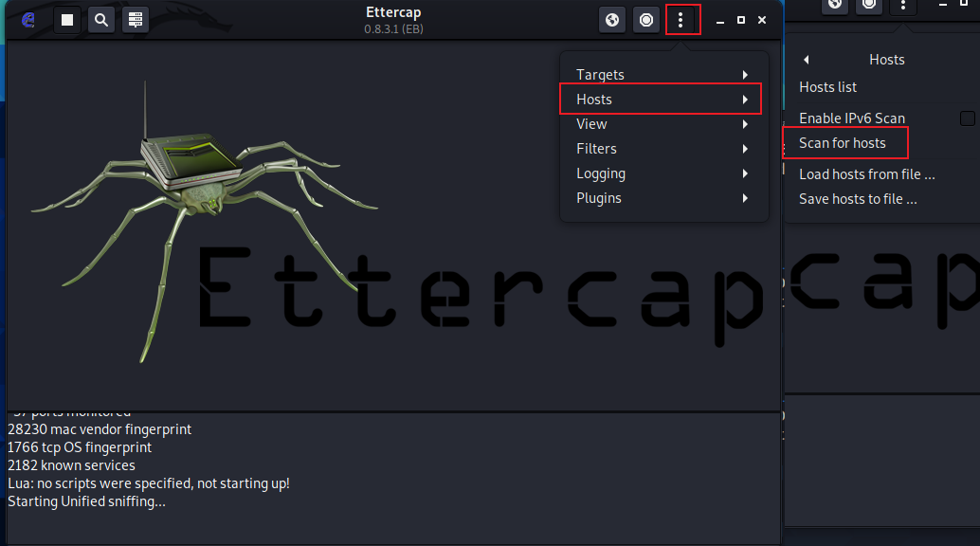Expand the arrow beside Logging
980x546 pixels.
[x=745, y=173]
